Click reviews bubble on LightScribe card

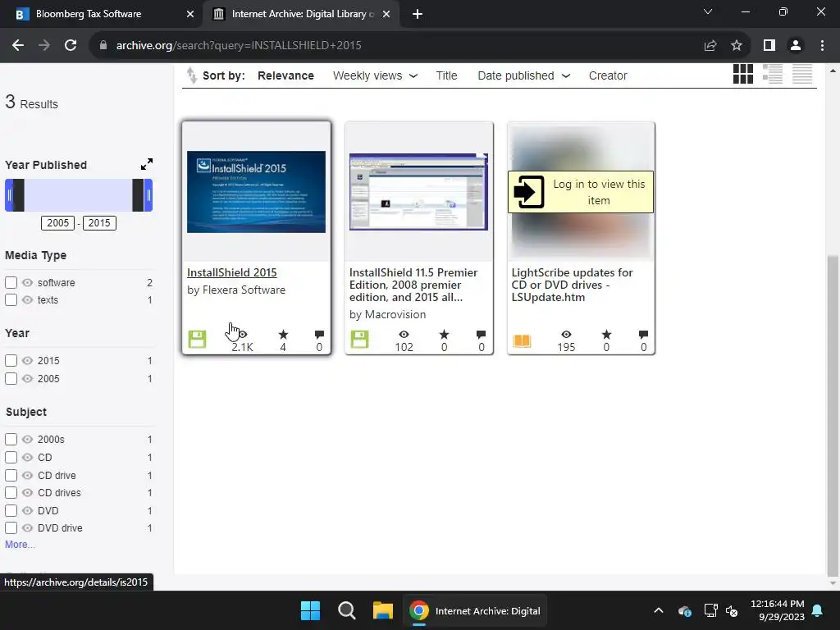click(x=643, y=335)
